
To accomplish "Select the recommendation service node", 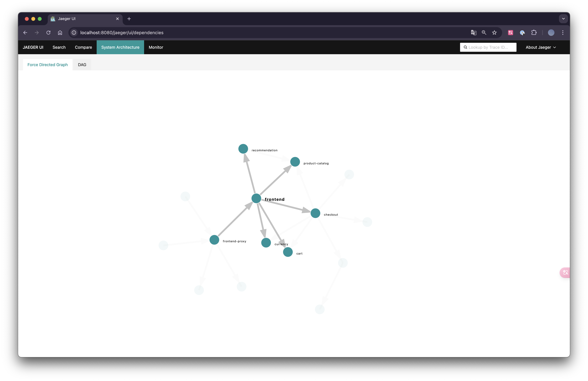I will point(243,149).
